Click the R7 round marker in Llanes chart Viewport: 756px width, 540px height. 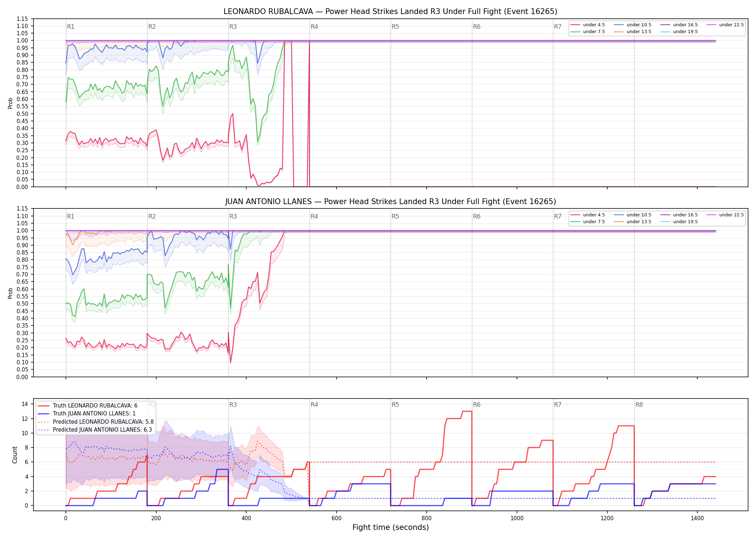point(558,216)
